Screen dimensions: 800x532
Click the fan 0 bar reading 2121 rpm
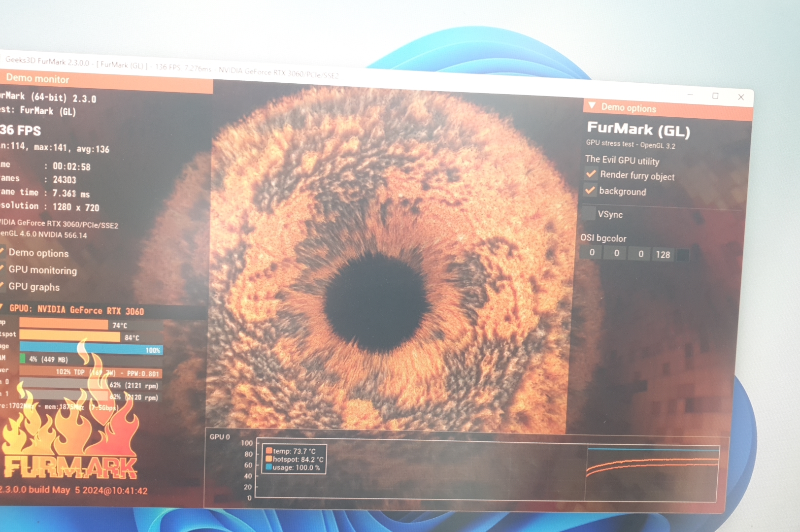90,385
